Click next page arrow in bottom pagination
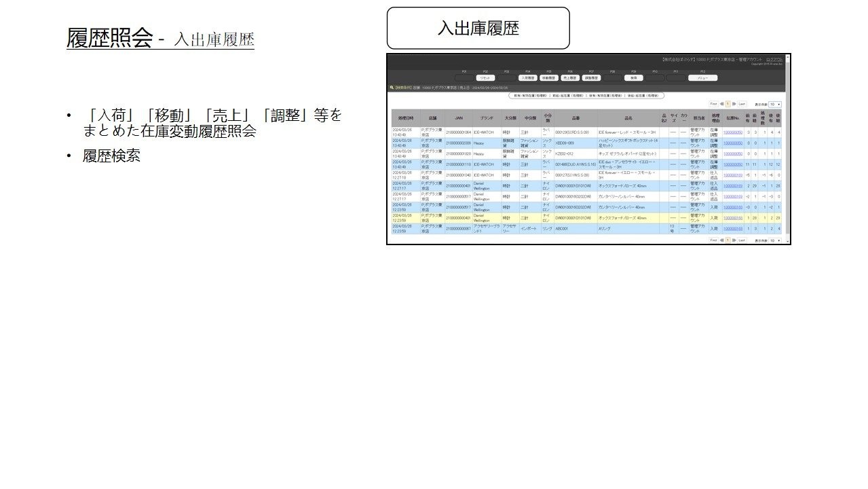The height and width of the screenshot is (489, 868). pyautogui.click(x=734, y=240)
